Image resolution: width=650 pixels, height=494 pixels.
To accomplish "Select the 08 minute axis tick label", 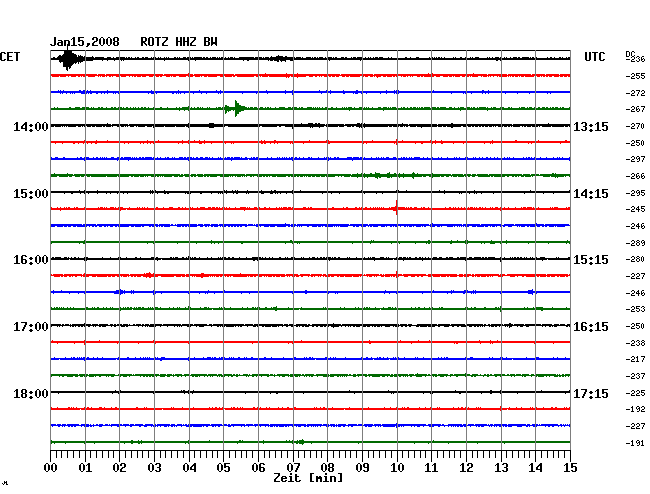I will (327, 468).
